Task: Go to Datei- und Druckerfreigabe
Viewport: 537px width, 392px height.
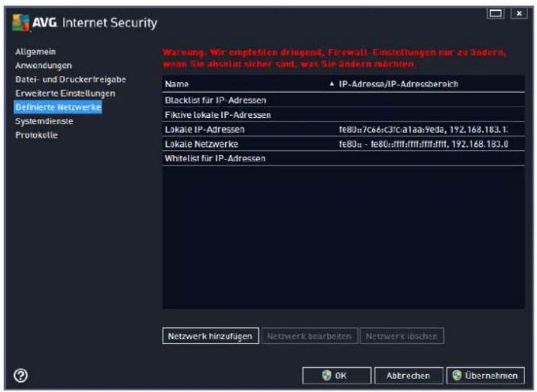Action: [71, 79]
